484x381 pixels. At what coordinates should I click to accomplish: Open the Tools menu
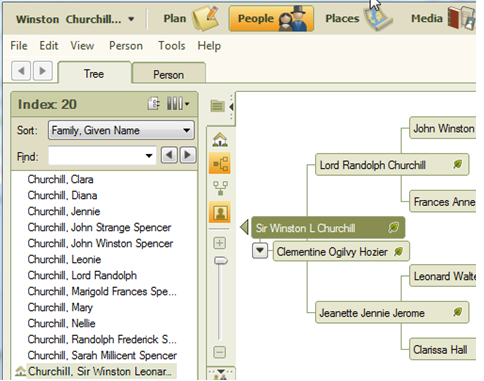(x=172, y=45)
